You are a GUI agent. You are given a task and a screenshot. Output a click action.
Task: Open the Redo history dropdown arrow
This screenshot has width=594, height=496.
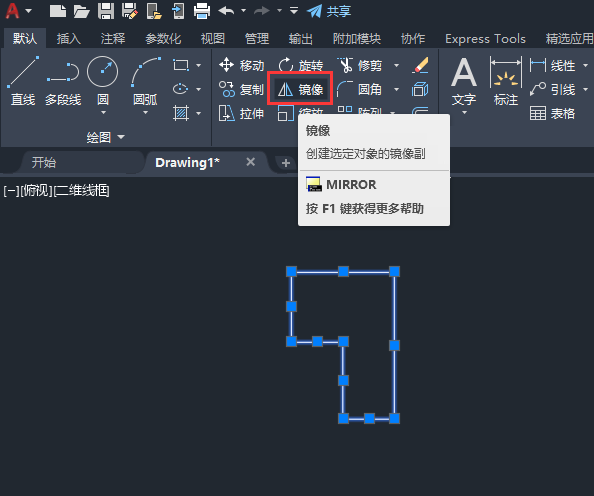[x=279, y=11]
